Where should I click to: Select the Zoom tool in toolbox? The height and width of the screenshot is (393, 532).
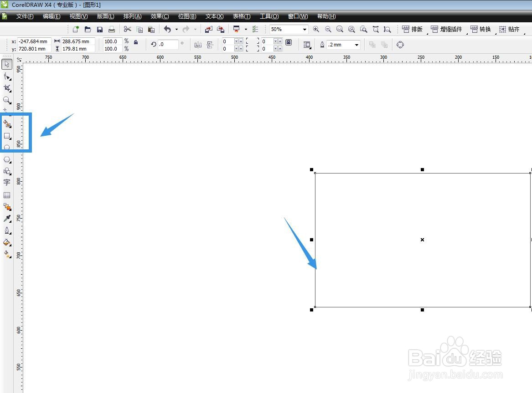(7, 100)
